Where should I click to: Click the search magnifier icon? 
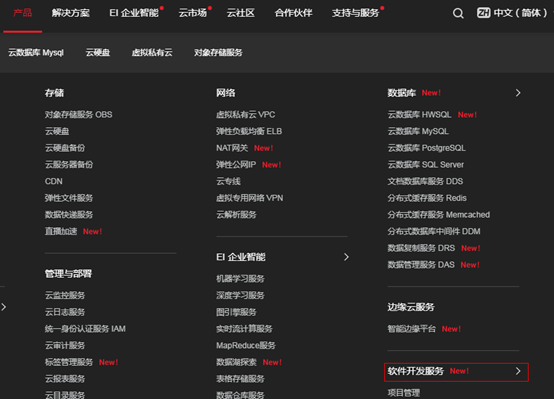(458, 13)
